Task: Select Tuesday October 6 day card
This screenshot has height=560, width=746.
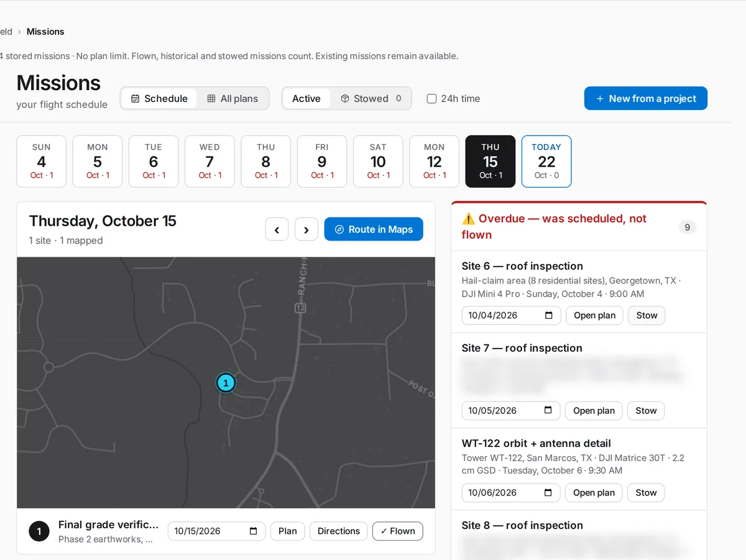Action: [154, 161]
